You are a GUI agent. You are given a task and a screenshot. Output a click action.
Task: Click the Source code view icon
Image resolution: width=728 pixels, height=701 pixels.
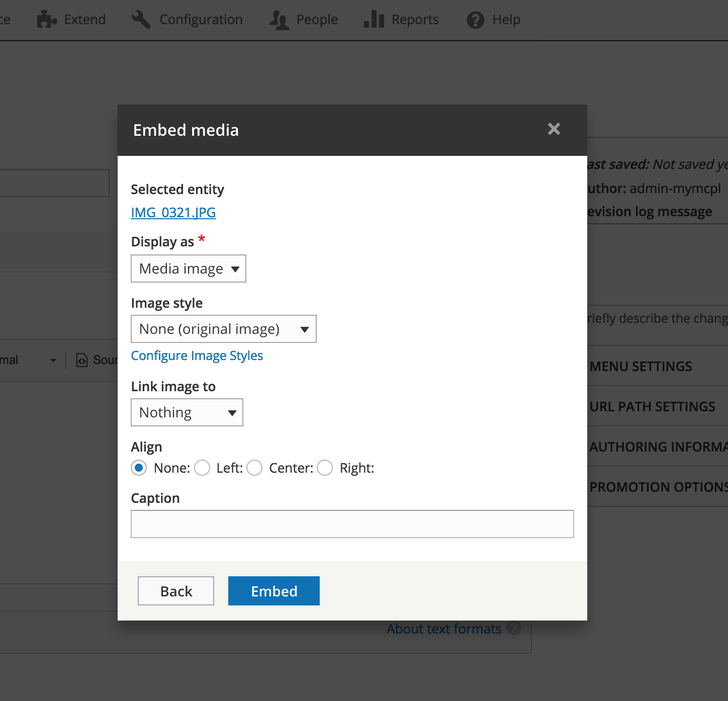click(82, 360)
